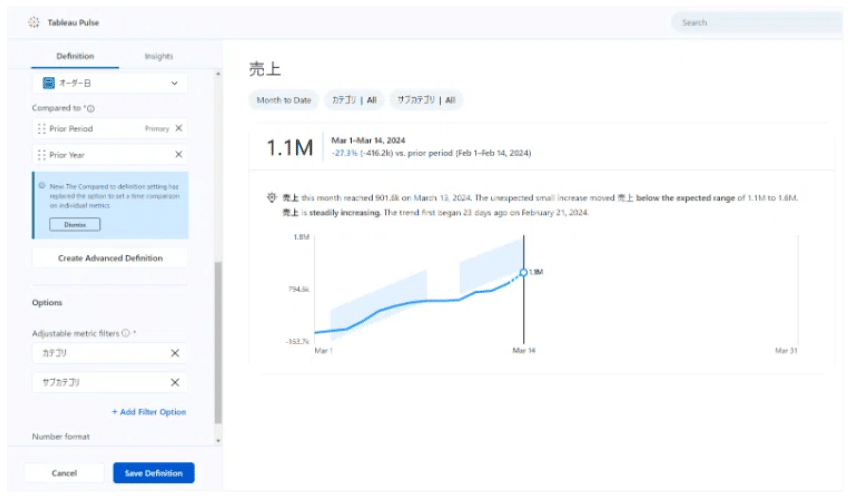Open the カテゴリ | All filter pill
The width and height of the screenshot is (868, 501).
(x=354, y=100)
